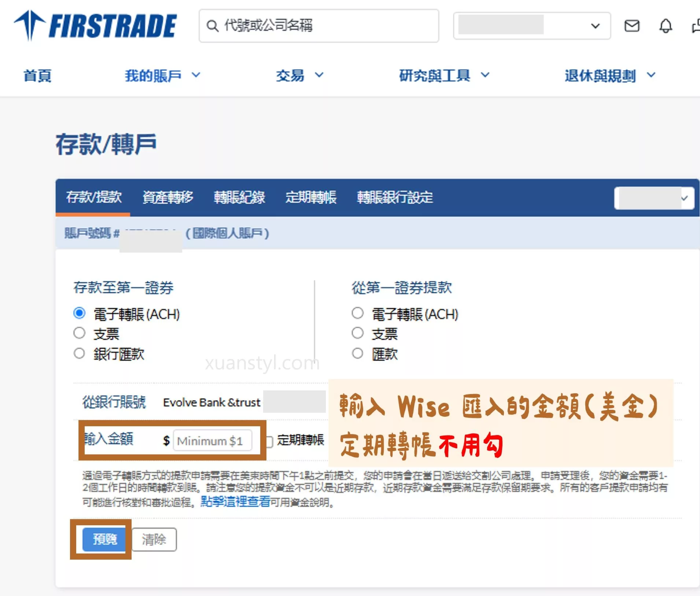Click the 從第一證券提款 section heading
700x596 pixels.
(x=402, y=288)
